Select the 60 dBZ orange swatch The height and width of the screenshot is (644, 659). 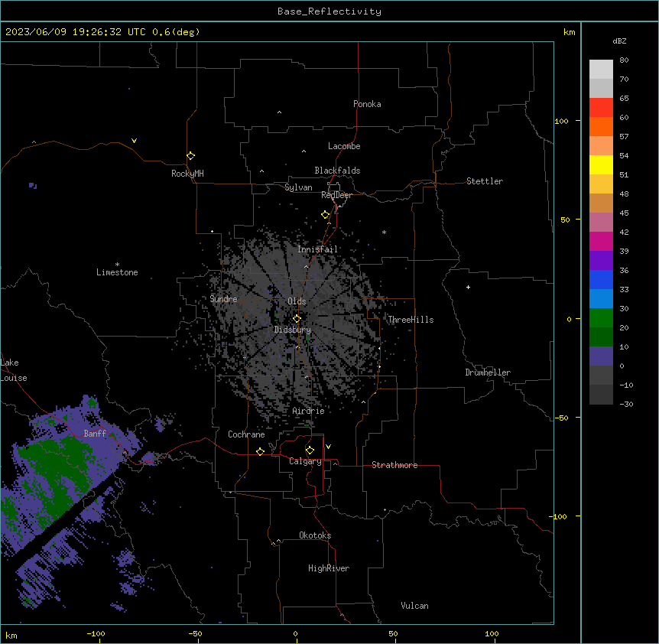pos(601,126)
